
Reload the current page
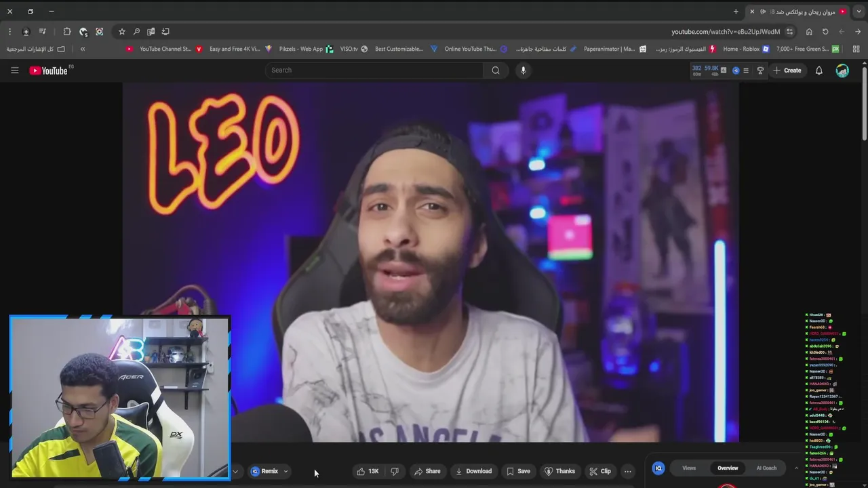[x=825, y=32]
